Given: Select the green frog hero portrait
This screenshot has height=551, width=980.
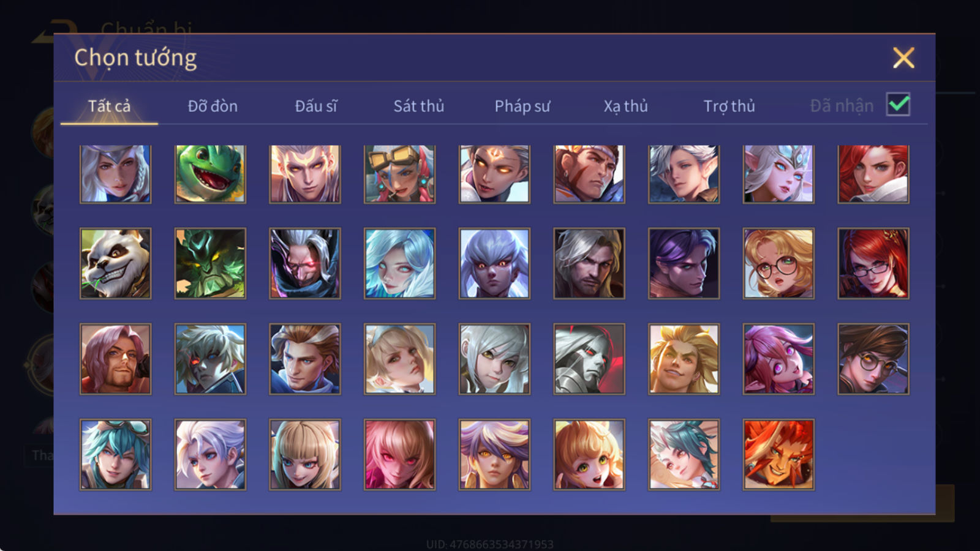Looking at the screenshot, I should click(210, 174).
